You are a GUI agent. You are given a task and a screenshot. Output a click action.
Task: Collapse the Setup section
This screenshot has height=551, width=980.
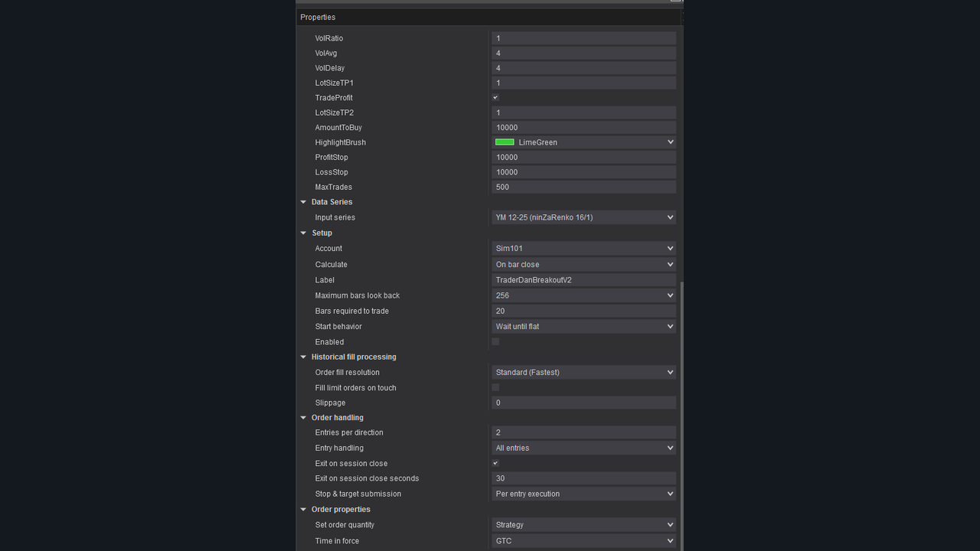point(304,233)
